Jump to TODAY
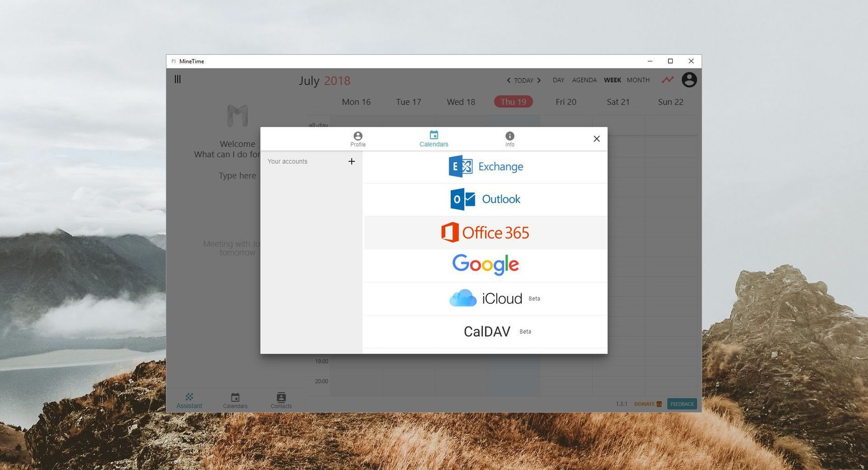Image resolution: width=868 pixels, height=470 pixels. (x=524, y=80)
